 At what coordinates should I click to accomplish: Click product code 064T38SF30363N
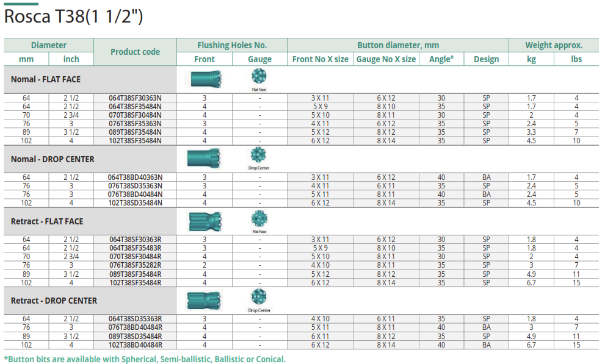click(135, 98)
